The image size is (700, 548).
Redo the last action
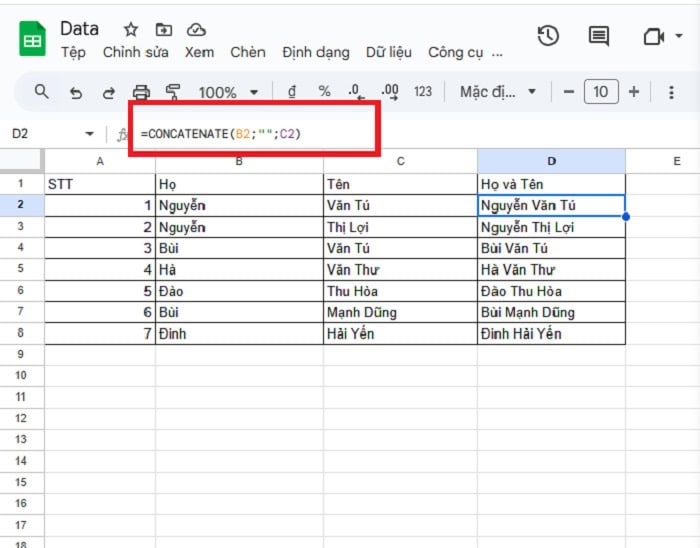pos(108,92)
